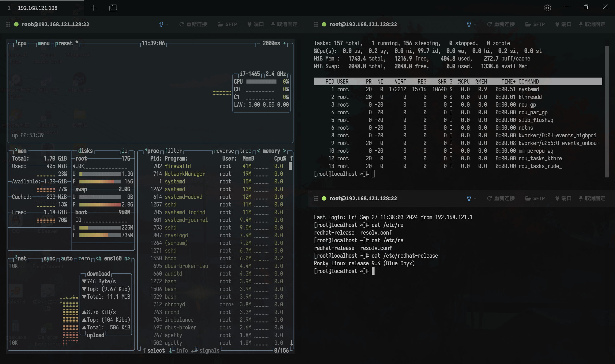Grab the grid handle icon of left pane

click(x=8, y=24)
